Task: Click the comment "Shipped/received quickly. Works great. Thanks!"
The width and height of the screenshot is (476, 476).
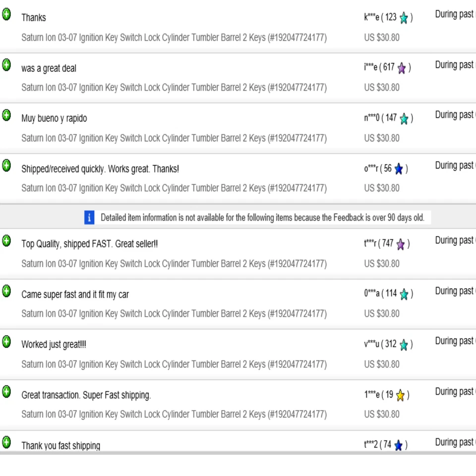Action: coord(100,169)
